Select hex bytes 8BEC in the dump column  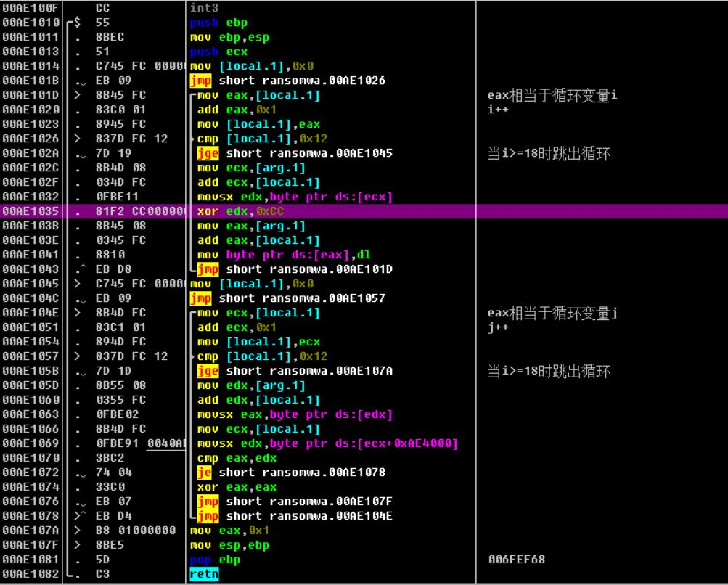click(107, 37)
